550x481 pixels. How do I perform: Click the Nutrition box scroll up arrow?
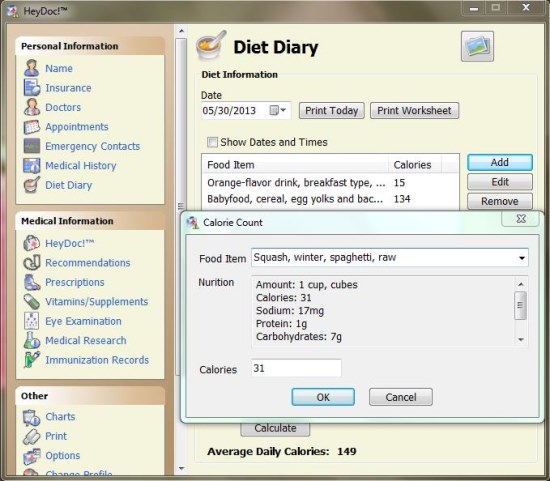coord(521,284)
